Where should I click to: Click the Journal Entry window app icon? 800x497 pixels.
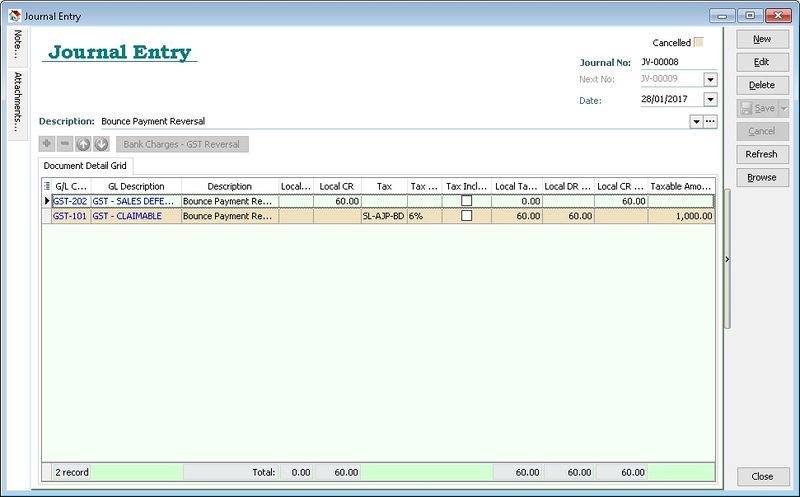(14, 16)
